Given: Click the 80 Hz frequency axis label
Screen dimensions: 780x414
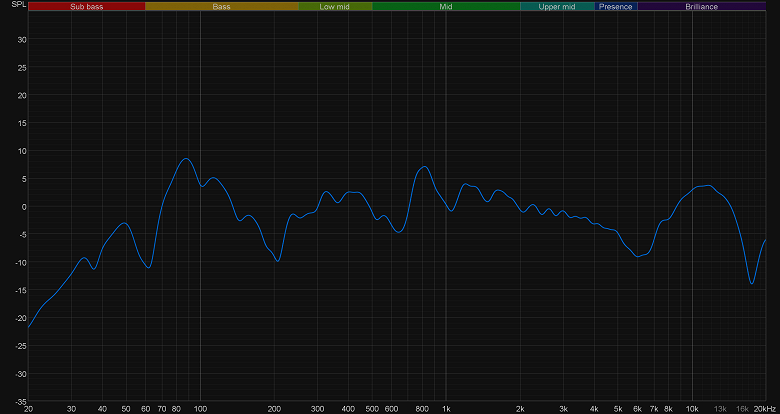Looking at the screenshot, I should pos(176,409).
